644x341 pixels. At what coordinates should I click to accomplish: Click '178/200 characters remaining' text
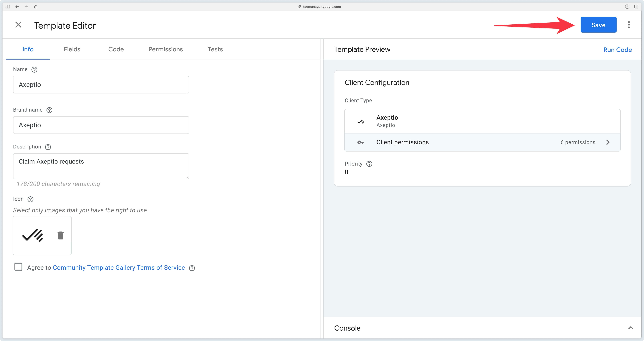pyautogui.click(x=58, y=184)
